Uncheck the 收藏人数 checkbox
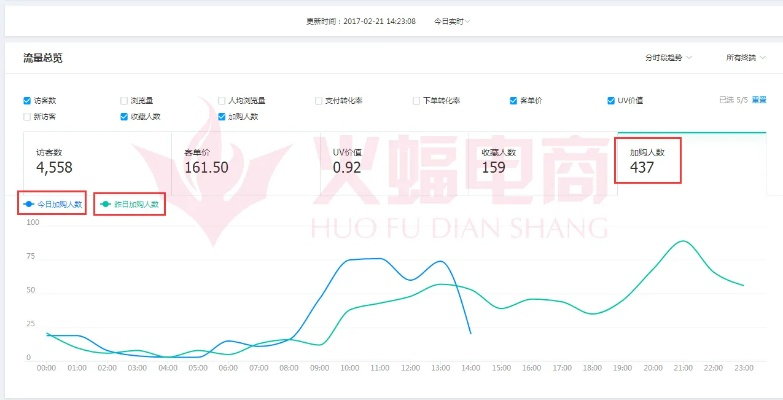This screenshot has width=783, height=400. (x=124, y=117)
